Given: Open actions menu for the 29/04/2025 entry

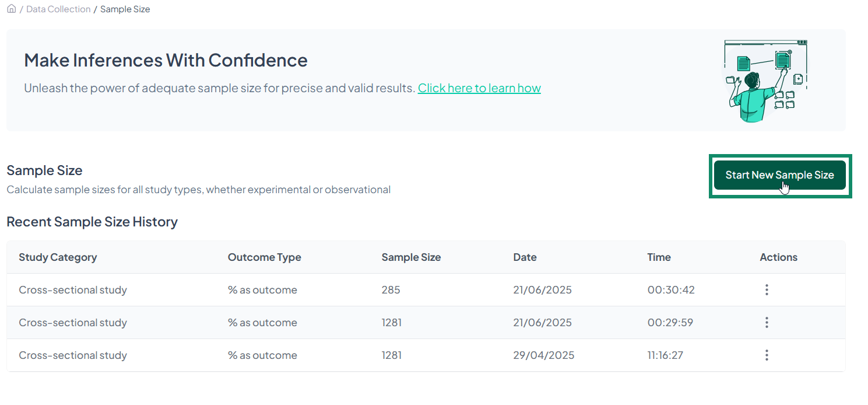Looking at the screenshot, I should (x=767, y=355).
